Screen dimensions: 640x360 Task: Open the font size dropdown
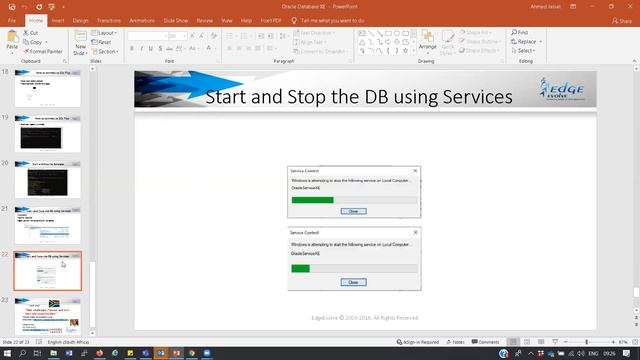coord(185,36)
